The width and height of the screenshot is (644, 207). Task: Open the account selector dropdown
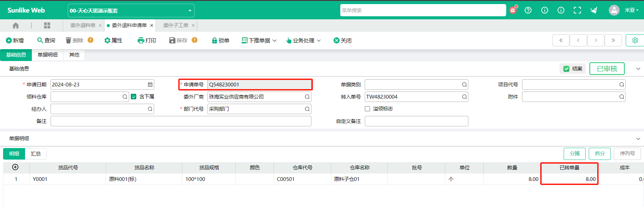(131, 11)
